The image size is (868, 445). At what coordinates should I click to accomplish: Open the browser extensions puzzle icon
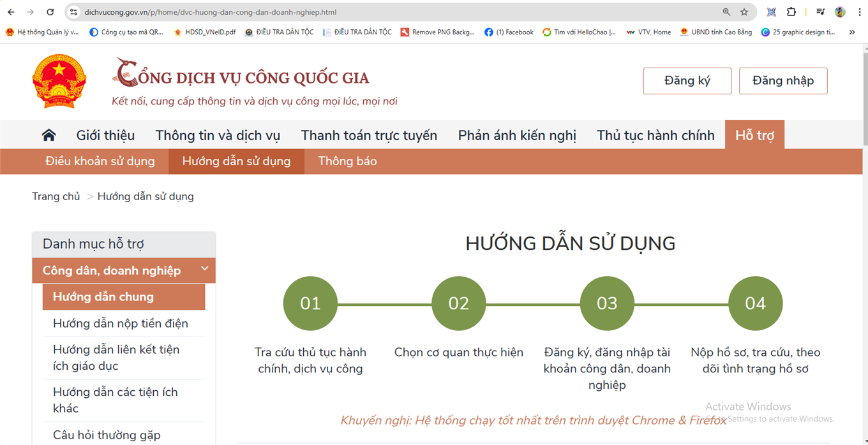(x=791, y=12)
